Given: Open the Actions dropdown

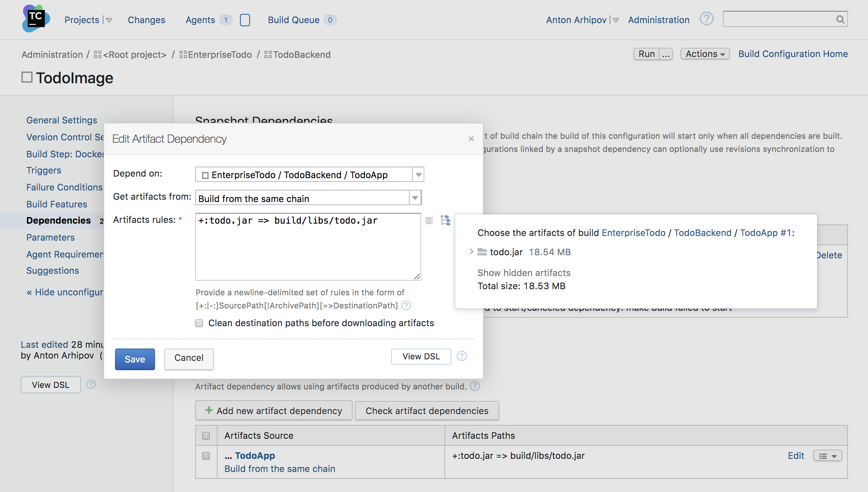Looking at the screenshot, I should click(x=705, y=54).
